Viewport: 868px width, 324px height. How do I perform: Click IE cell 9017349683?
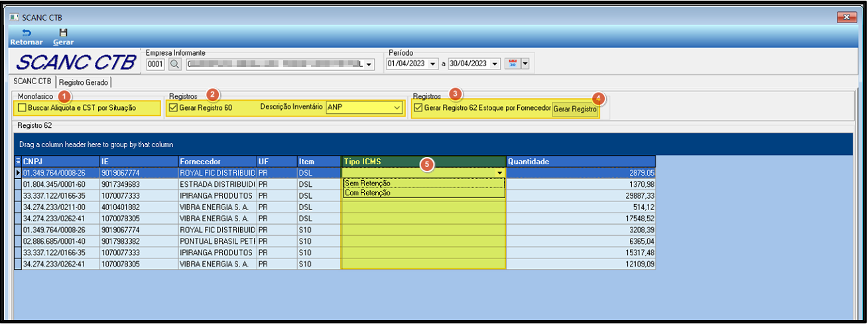click(x=139, y=184)
